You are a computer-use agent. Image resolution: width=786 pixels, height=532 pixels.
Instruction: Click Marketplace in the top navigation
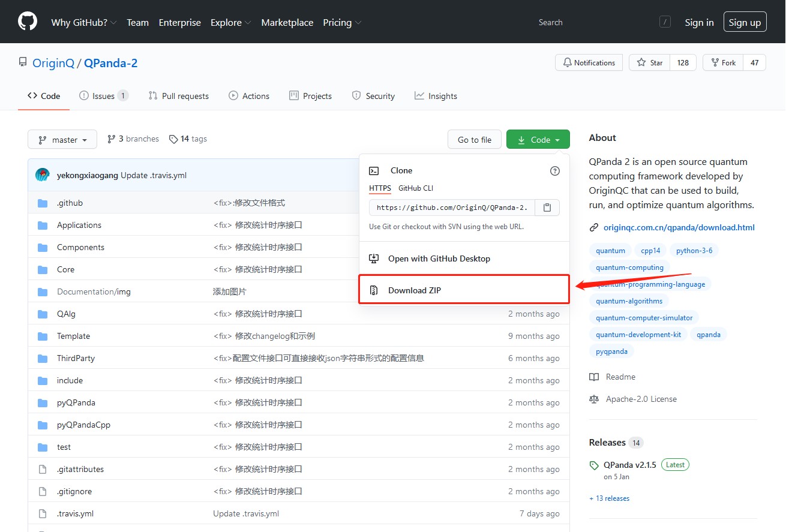(287, 23)
